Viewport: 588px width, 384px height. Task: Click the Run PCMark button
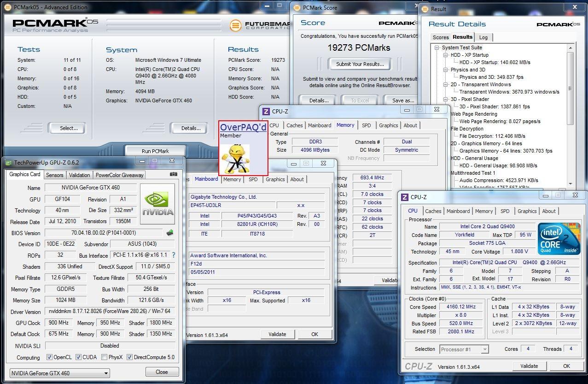point(155,151)
